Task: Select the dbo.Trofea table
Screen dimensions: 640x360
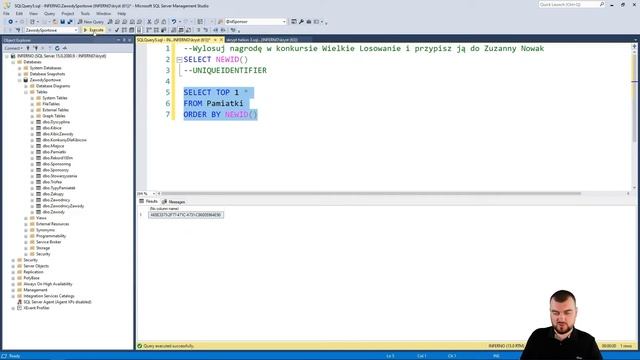Action: pos(52,182)
